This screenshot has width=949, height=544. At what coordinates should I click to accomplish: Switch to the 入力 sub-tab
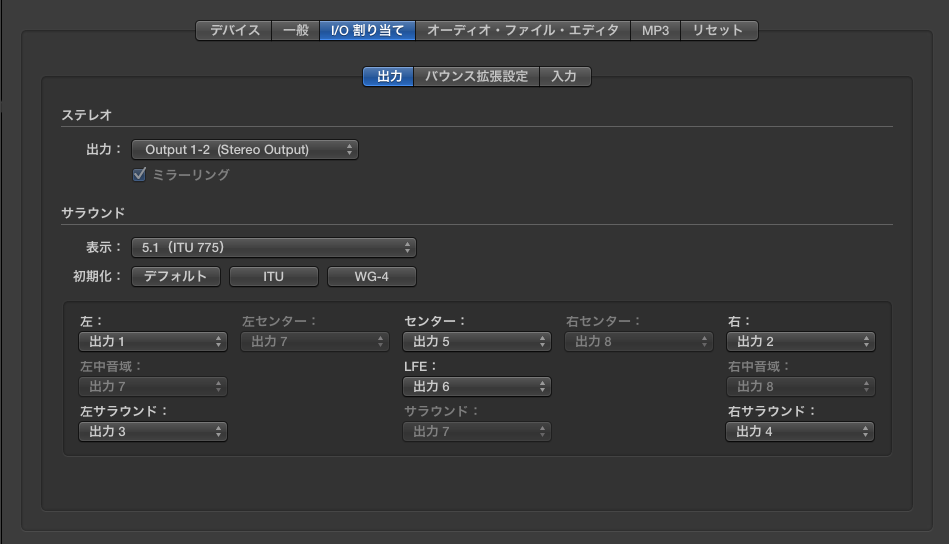(565, 76)
